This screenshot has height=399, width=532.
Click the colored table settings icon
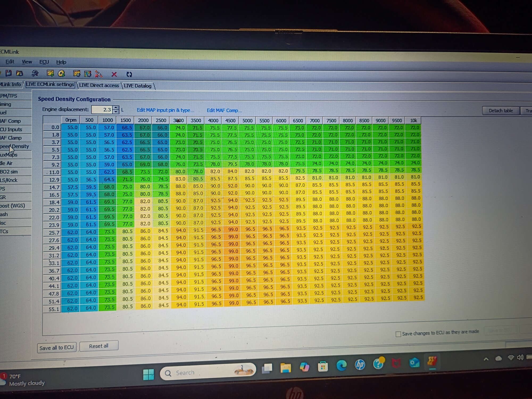tap(88, 74)
